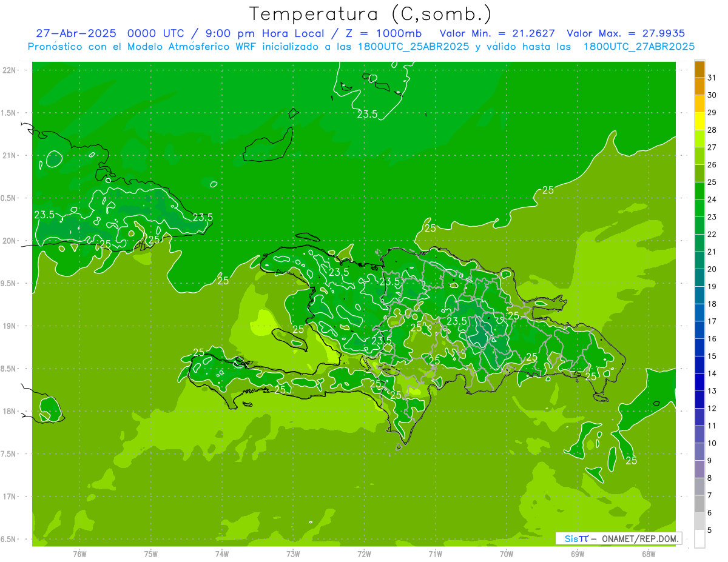Click the 69W longitude axis label
The image size is (728, 562).
[578, 554]
